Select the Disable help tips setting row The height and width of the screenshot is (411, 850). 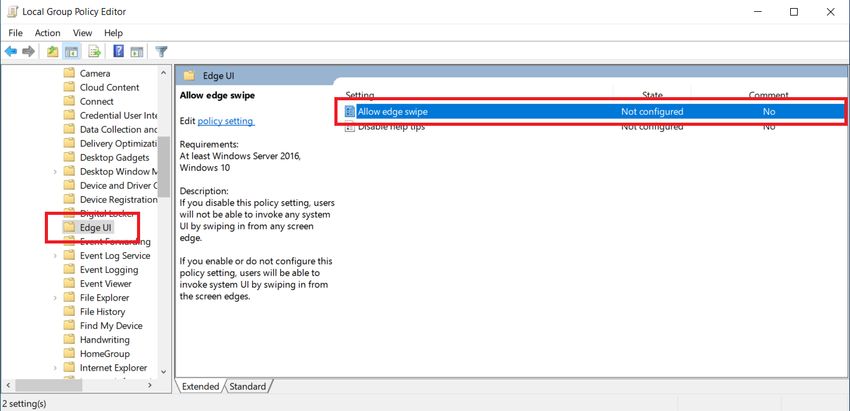coord(593,126)
